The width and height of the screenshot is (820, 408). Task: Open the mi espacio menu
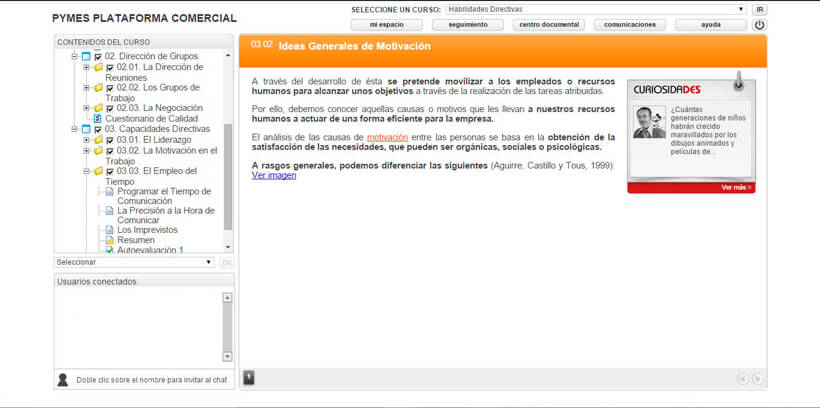click(386, 25)
